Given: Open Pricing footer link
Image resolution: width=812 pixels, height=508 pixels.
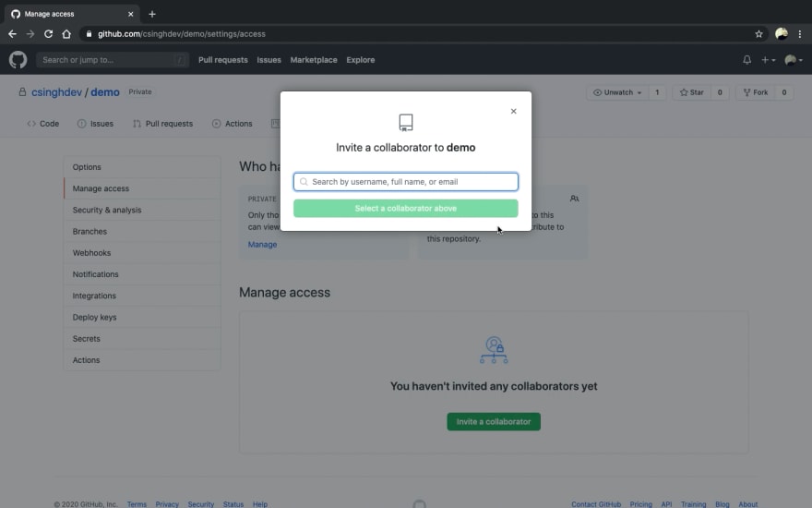Looking at the screenshot, I should pos(640,504).
